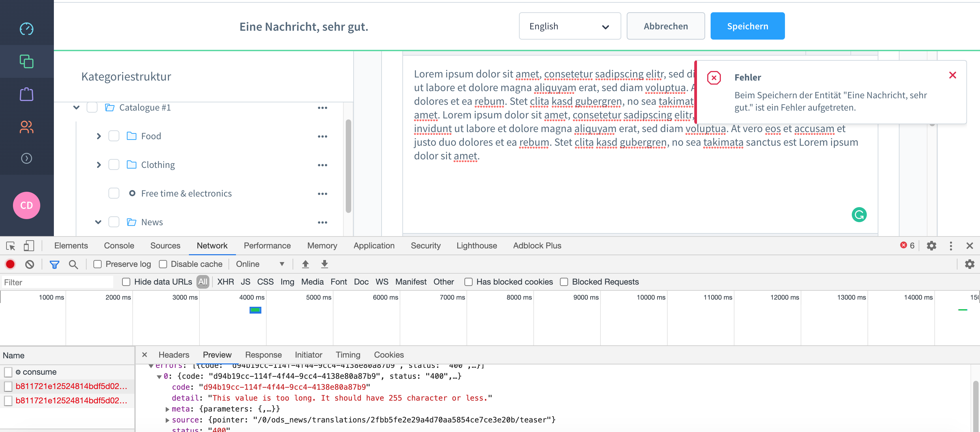
Task: Open the Response tab in the network panel
Action: tap(264, 354)
